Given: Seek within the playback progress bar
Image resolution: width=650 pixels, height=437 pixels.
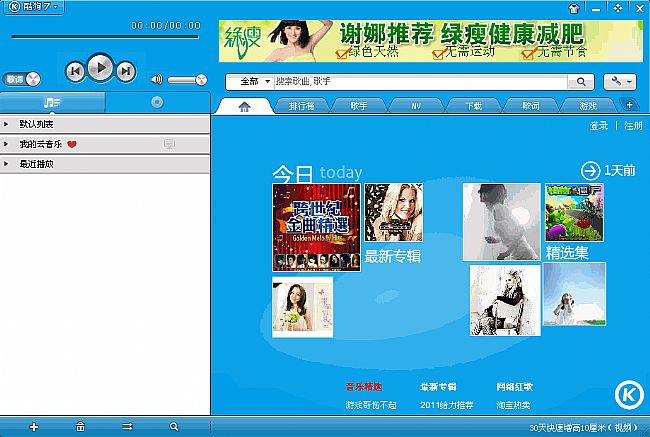Looking at the screenshot, I should [105, 37].
